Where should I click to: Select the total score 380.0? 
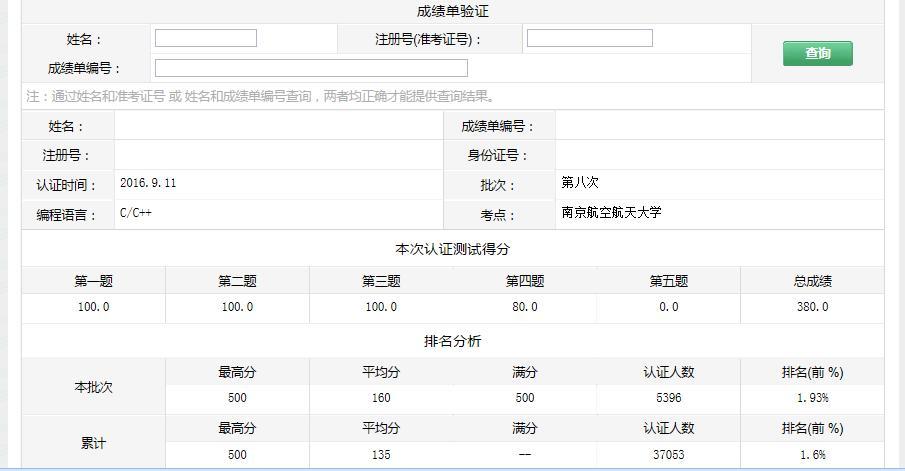tap(812, 307)
